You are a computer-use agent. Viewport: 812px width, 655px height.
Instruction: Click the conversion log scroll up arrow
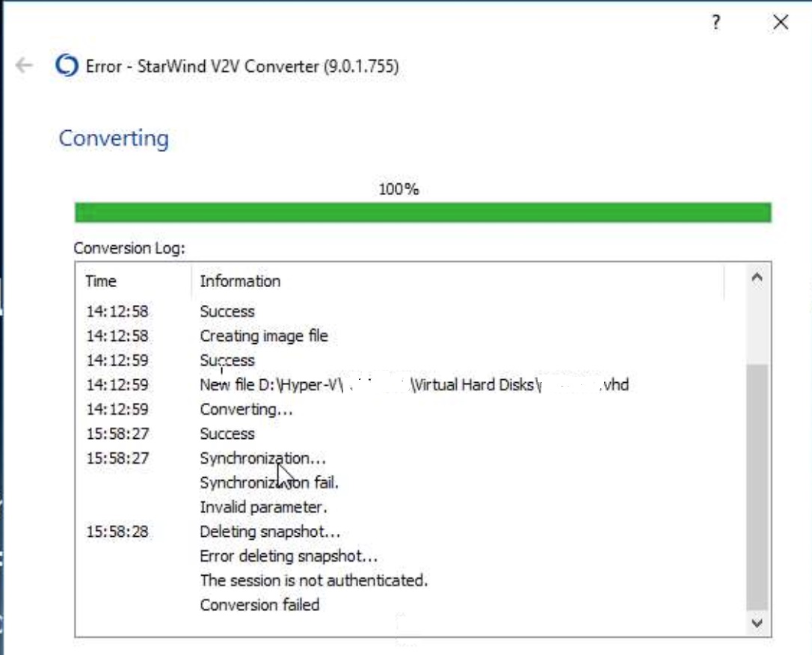click(757, 277)
